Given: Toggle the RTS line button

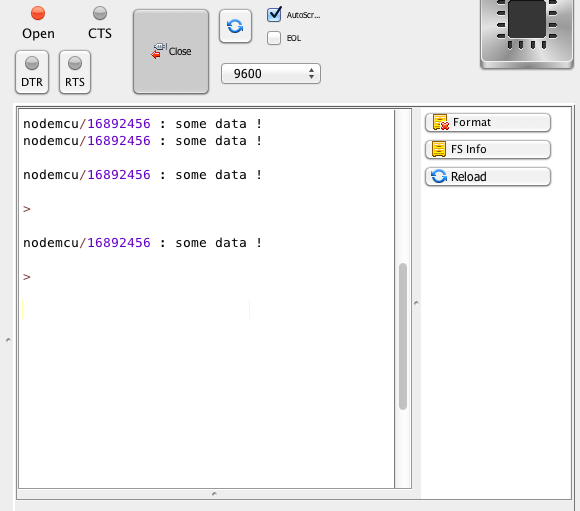Looking at the screenshot, I should [x=75, y=72].
